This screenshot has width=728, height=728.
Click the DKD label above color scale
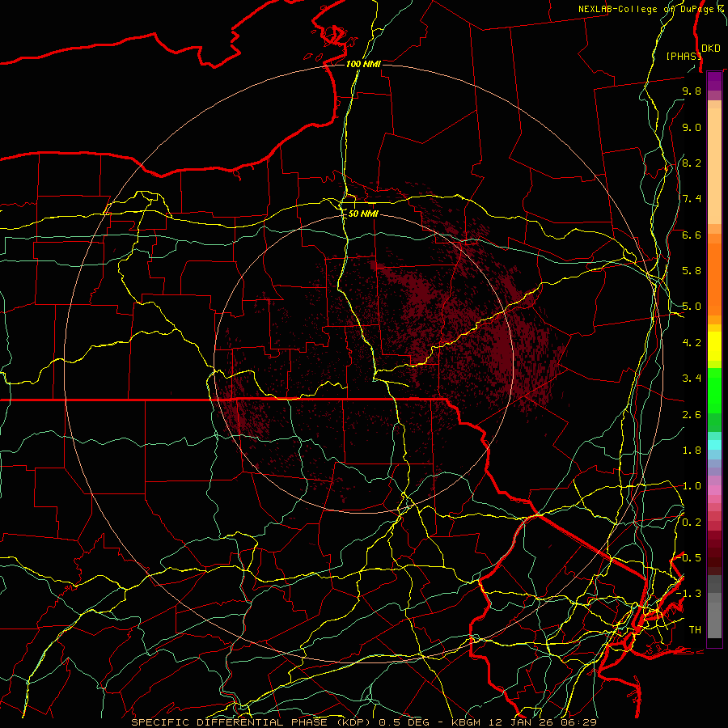(711, 49)
